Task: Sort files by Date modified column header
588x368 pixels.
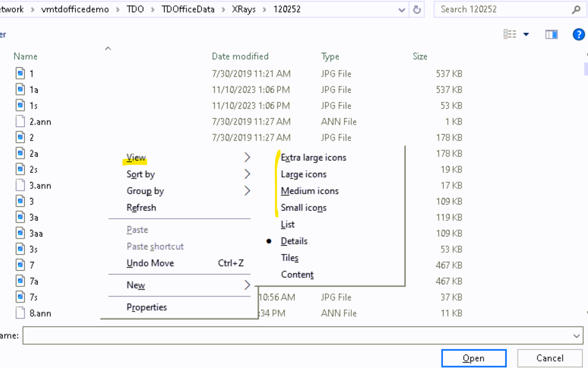Action: point(240,56)
